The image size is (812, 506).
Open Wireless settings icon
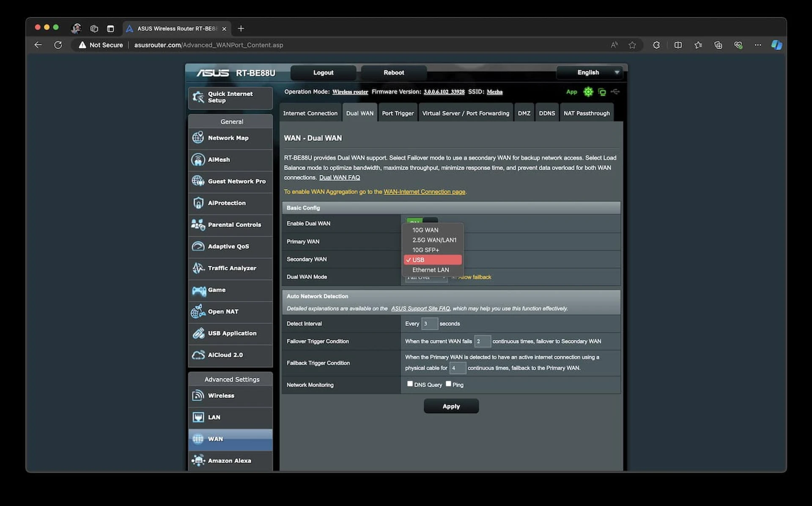tap(198, 395)
